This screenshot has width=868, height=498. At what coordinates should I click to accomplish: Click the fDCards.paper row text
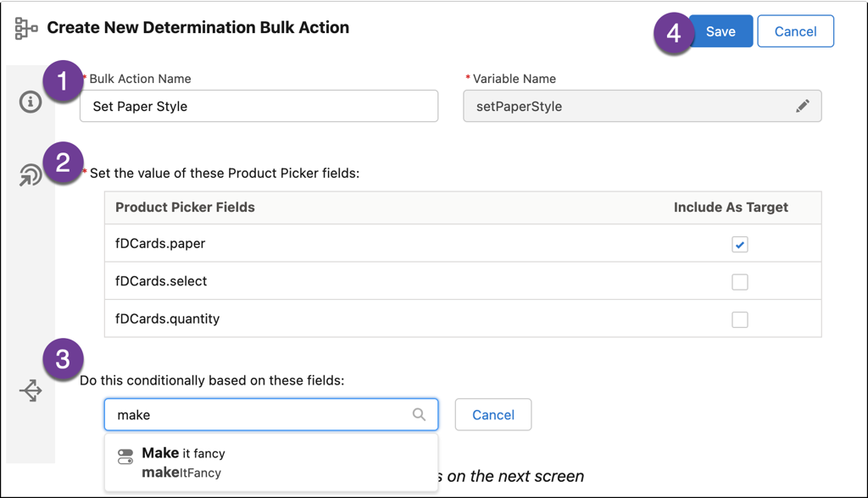(160, 243)
